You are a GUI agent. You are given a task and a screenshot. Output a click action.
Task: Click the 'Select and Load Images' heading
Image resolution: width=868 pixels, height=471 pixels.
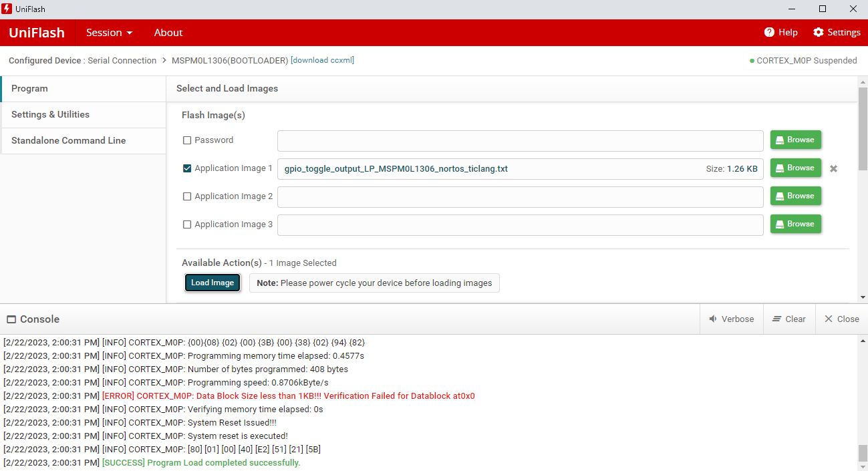click(227, 88)
